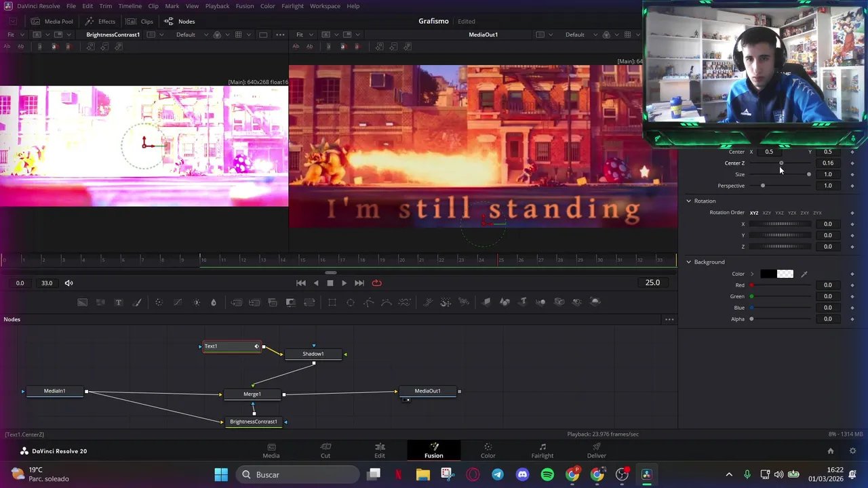Open Telegram from the taskbar
The width and height of the screenshot is (868, 488).
click(x=498, y=474)
